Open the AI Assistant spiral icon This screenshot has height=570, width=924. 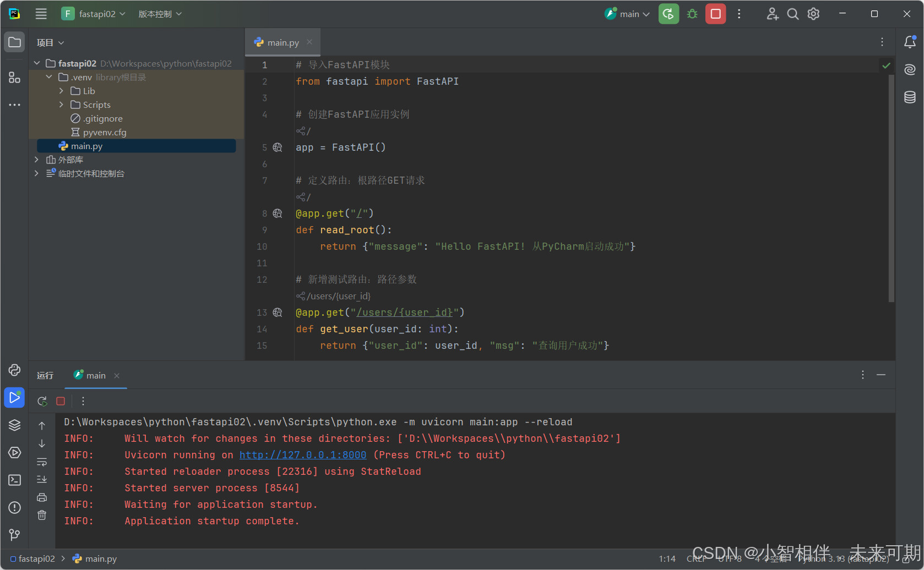point(910,69)
